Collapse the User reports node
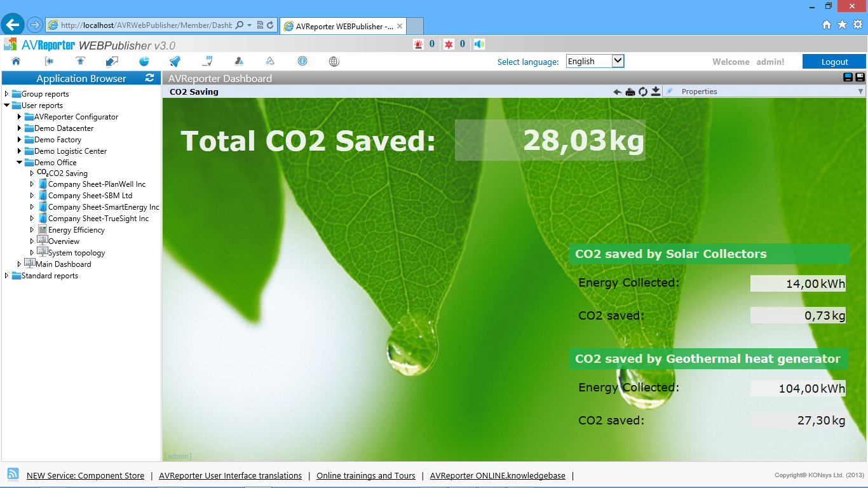Image resolution: width=868 pixels, height=488 pixels. (x=6, y=105)
